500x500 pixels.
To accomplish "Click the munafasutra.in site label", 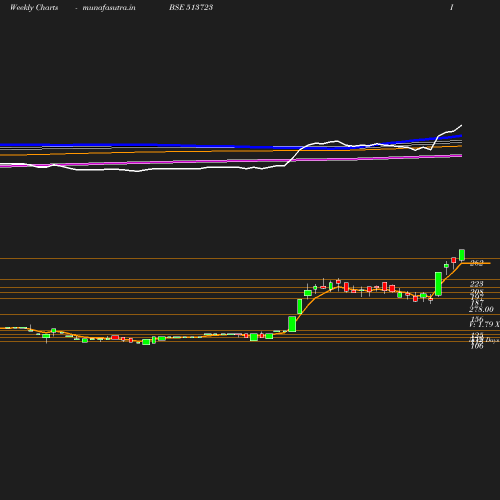I will click(109, 7).
